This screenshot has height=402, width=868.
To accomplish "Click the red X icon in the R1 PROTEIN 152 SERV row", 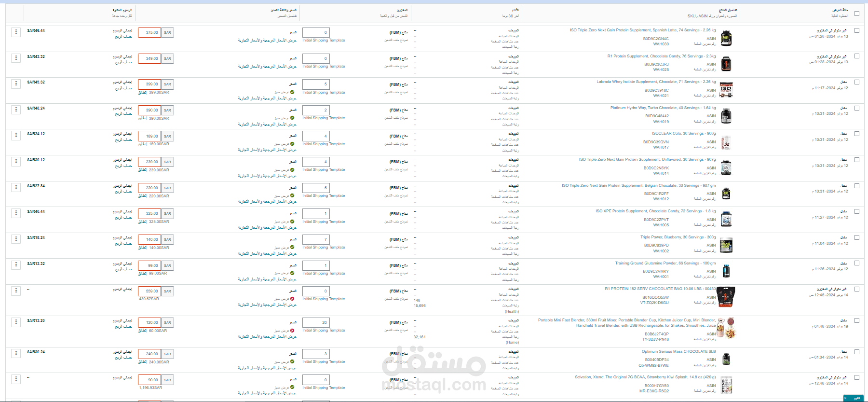I will click(292, 299).
